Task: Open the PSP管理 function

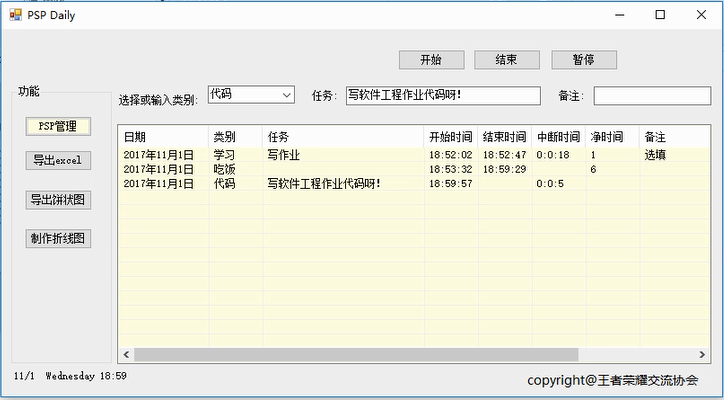Action: point(58,126)
